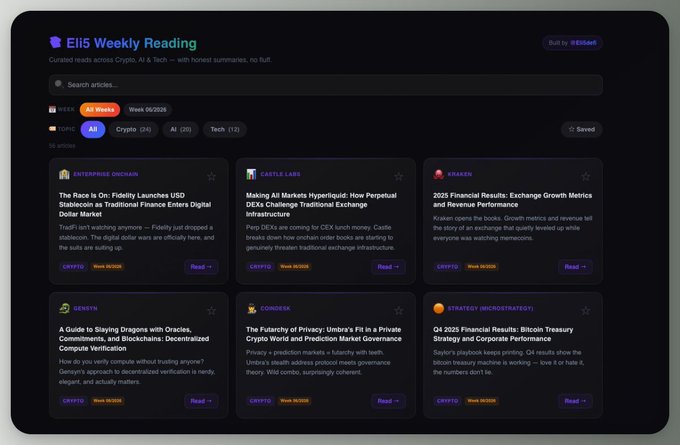Screen dimensions: 680x445
Task: Click the Gensyn source label
Action: pyautogui.click(x=85, y=308)
